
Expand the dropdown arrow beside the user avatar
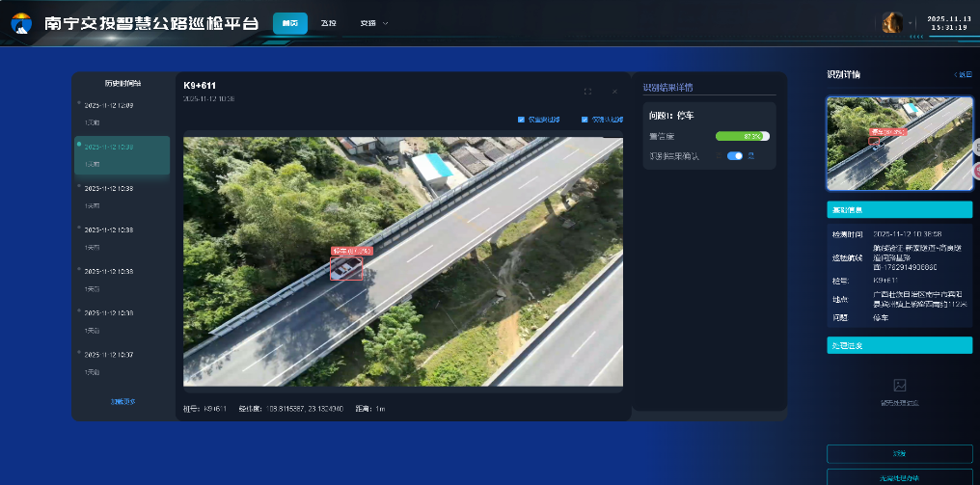(910, 24)
